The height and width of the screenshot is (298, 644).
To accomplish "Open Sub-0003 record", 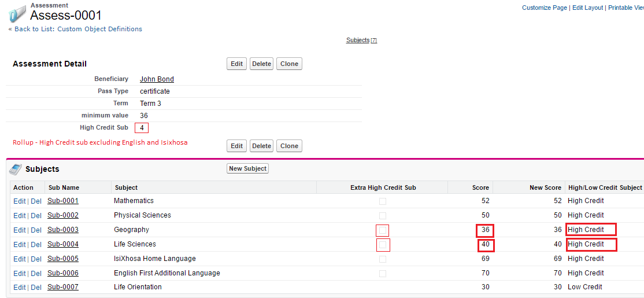I will tap(63, 230).
